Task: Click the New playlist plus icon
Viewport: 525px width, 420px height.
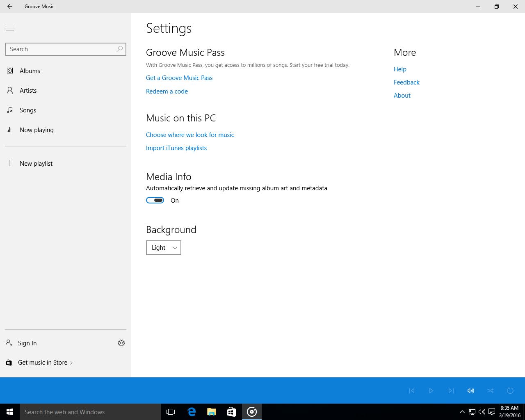Action: [x=10, y=163]
